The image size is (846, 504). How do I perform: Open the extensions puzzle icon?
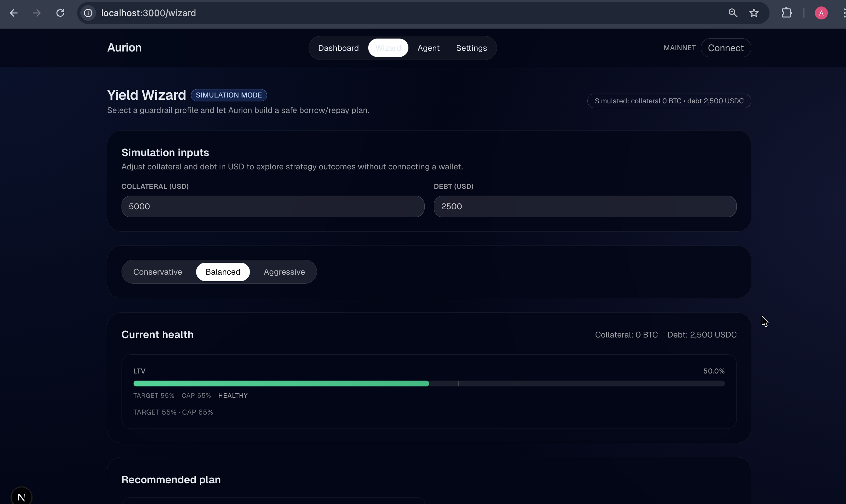click(787, 13)
